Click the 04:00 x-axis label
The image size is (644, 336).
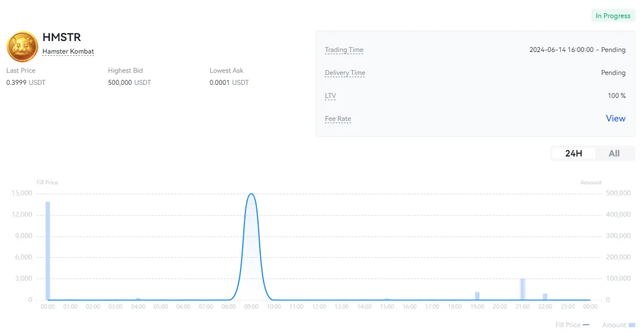pos(138,307)
